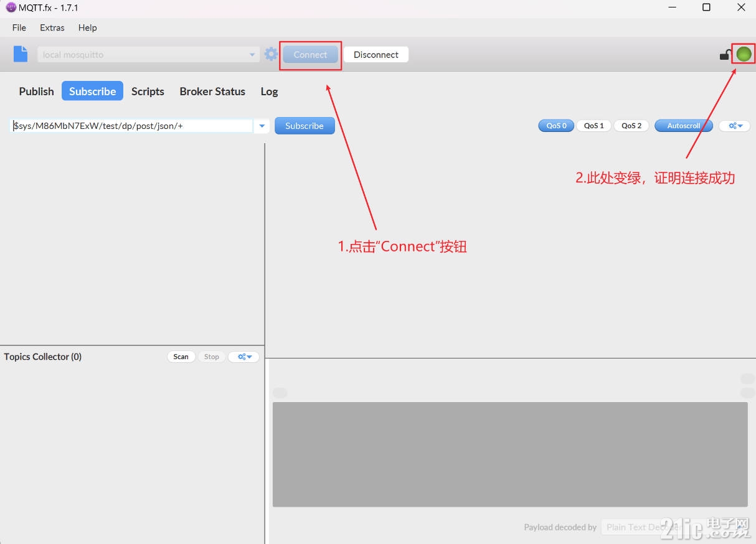
Task: Click the MQTT.fx app icon in title bar
Action: click(x=11, y=7)
